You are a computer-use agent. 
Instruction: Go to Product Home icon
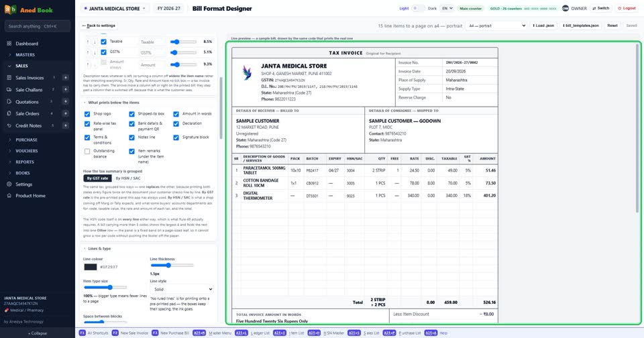pos(9,195)
